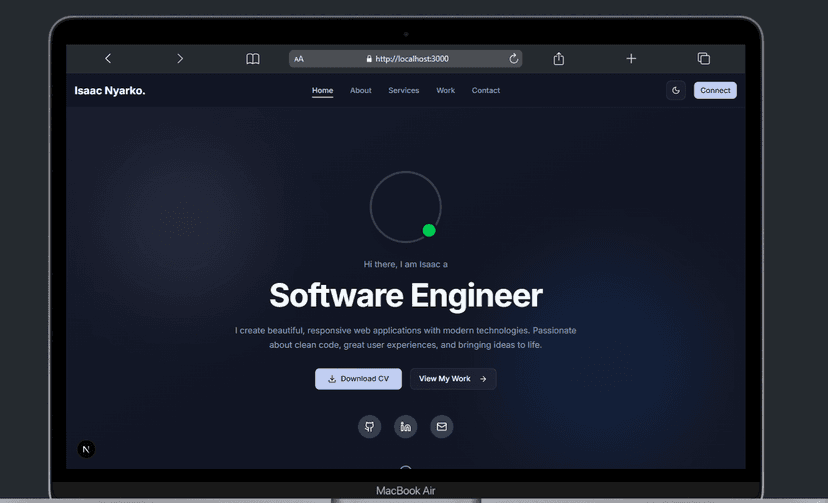Click the localhost:3000 address bar
This screenshot has height=503, width=828.
pos(410,59)
